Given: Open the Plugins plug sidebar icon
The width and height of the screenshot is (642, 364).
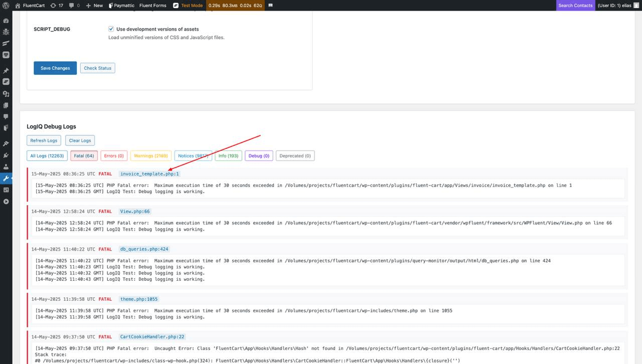Looking at the screenshot, I should (6, 155).
